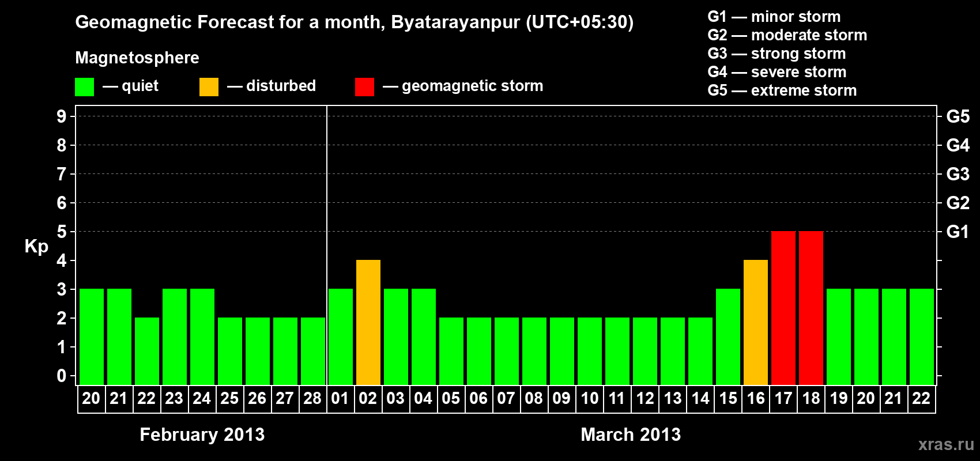980x461 pixels.
Task: Click the Kp axis value 3
Action: 62,289
